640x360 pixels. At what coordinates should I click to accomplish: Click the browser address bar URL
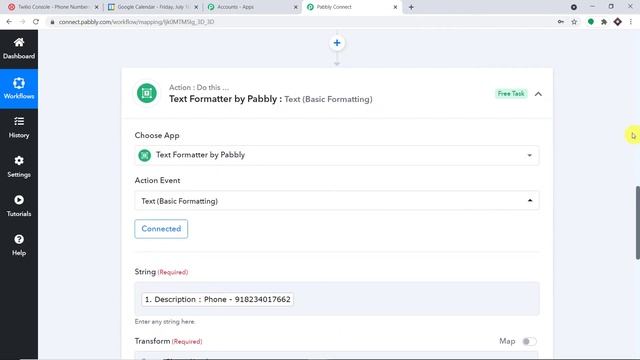[x=136, y=22]
